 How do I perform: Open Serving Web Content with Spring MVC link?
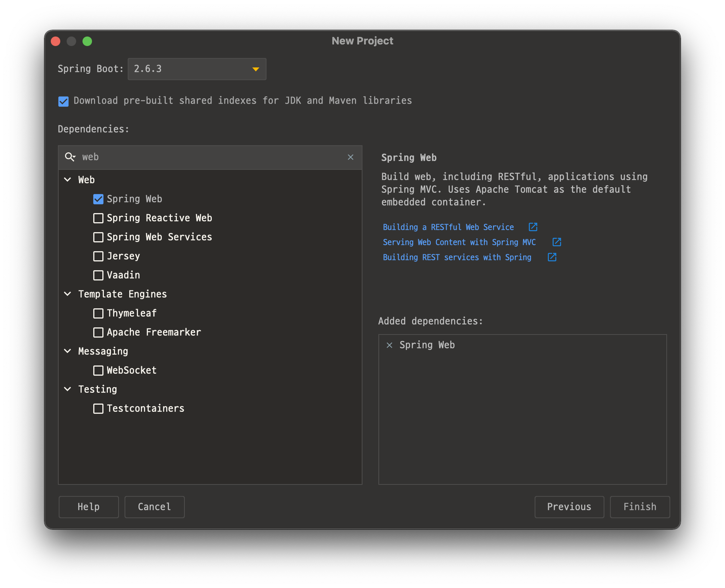(x=459, y=242)
